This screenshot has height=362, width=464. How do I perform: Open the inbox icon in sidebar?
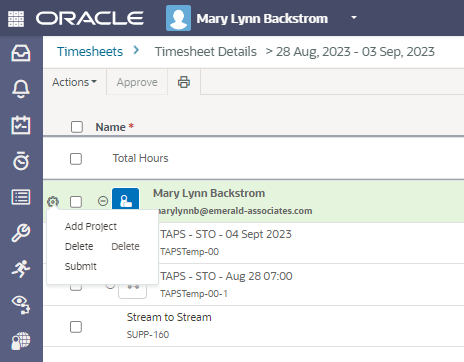21,53
